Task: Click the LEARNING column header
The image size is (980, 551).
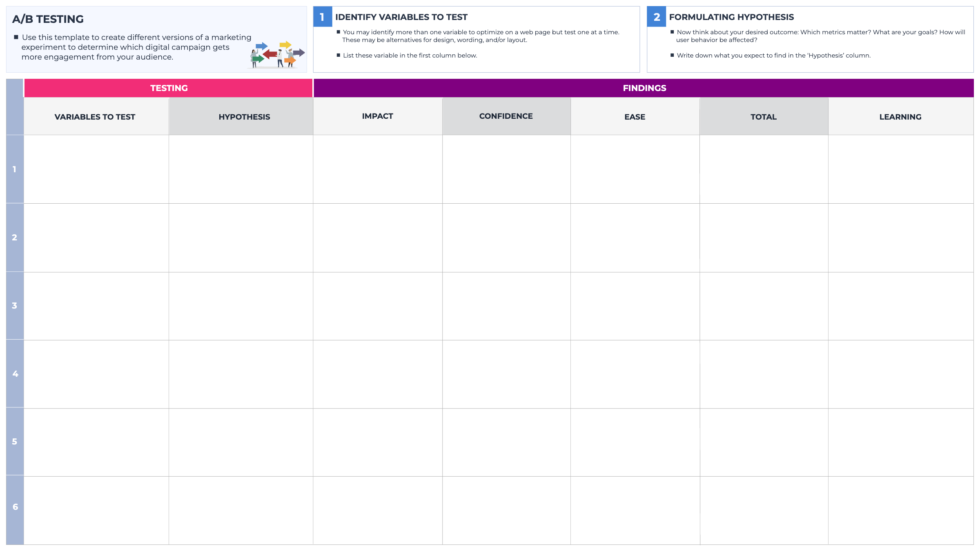Action: click(901, 117)
